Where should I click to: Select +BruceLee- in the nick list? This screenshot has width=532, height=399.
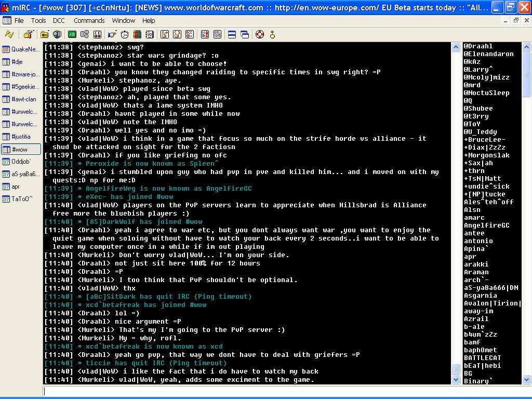485,140
